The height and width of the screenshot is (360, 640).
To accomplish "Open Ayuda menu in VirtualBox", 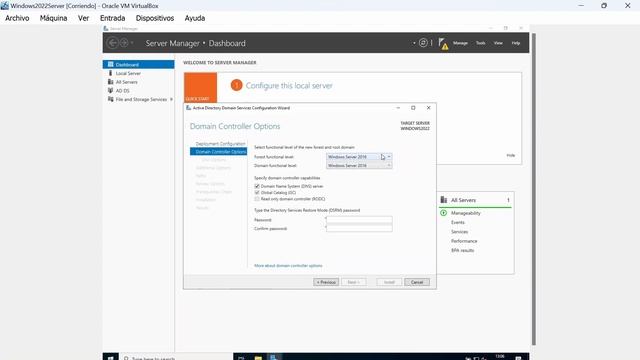I will (x=195, y=18).
